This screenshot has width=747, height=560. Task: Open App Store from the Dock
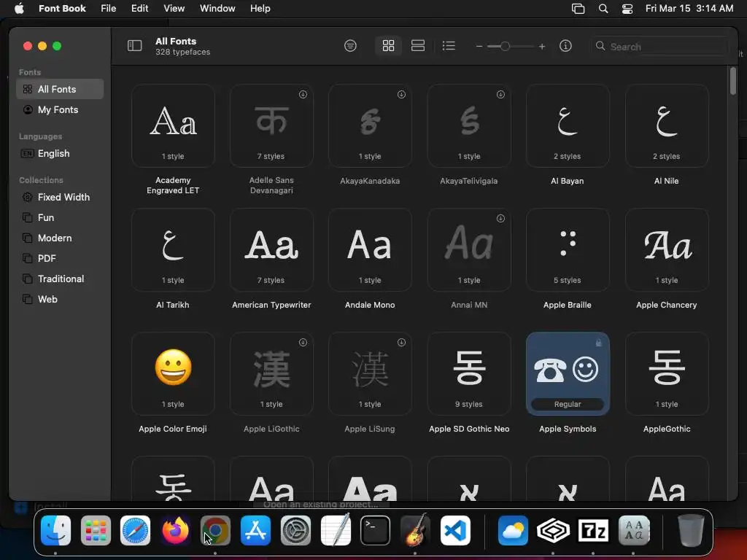(255, 530)
